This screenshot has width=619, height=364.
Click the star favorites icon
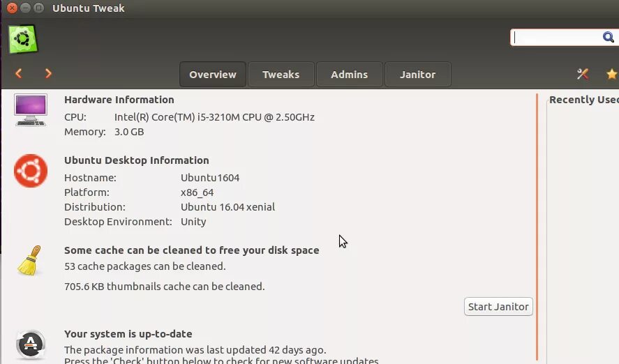(612, 74)
